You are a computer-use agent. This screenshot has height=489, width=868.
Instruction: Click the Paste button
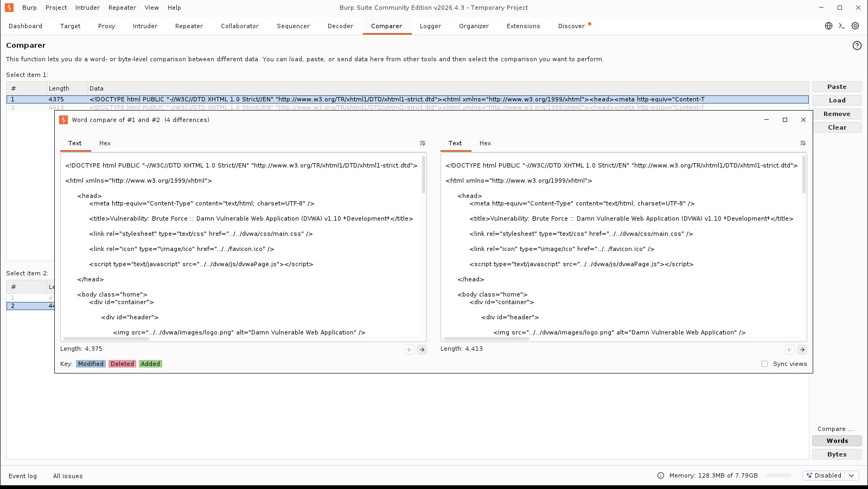pos(837,87)
